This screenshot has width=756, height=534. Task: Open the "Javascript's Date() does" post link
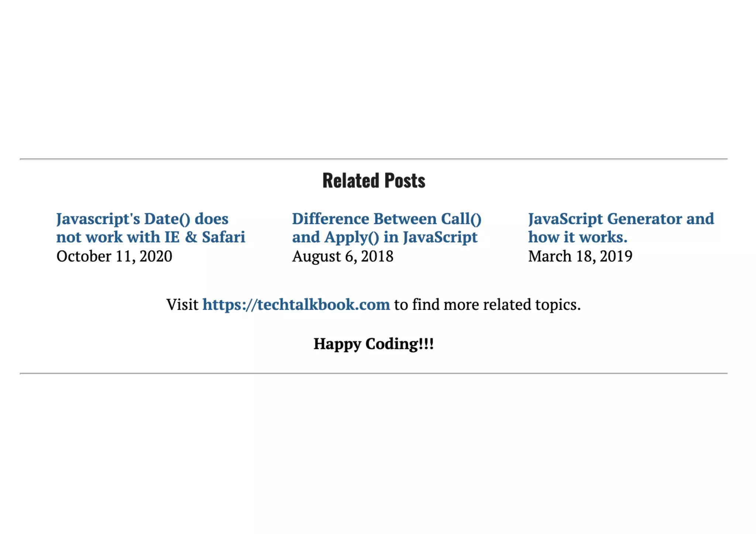(142, 219)
